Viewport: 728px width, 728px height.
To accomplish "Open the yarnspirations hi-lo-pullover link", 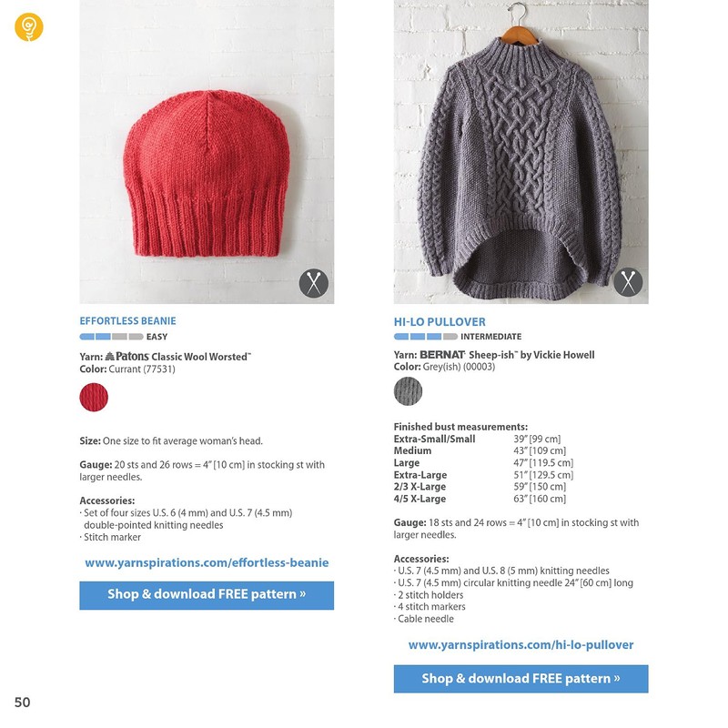I will [521, 645].
